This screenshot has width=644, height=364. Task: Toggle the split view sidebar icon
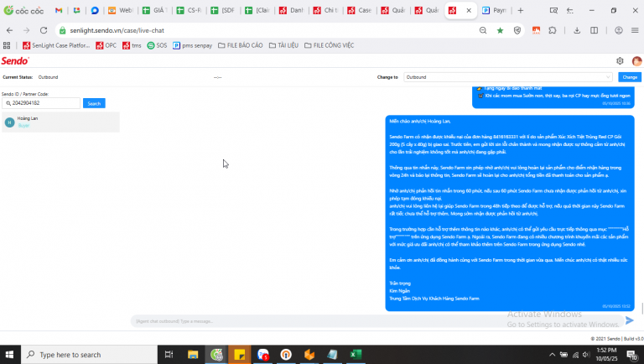pos(594,30)
